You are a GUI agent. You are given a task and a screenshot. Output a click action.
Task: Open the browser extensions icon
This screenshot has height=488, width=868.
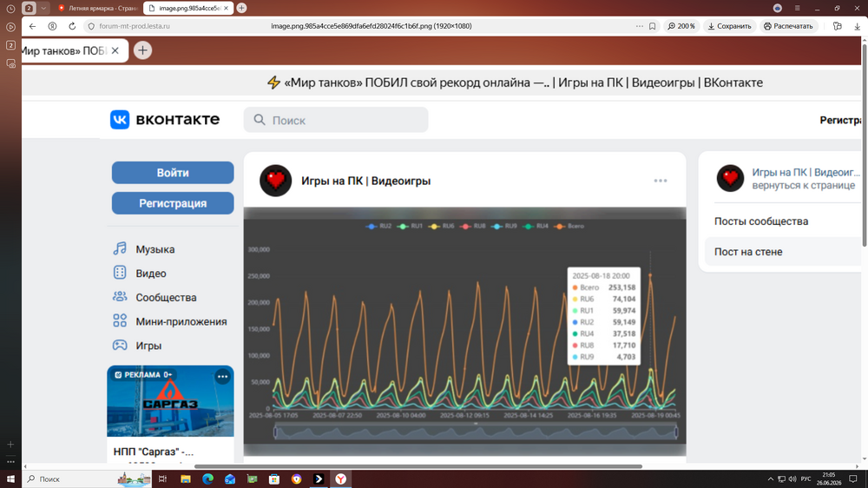click(837, 26)
